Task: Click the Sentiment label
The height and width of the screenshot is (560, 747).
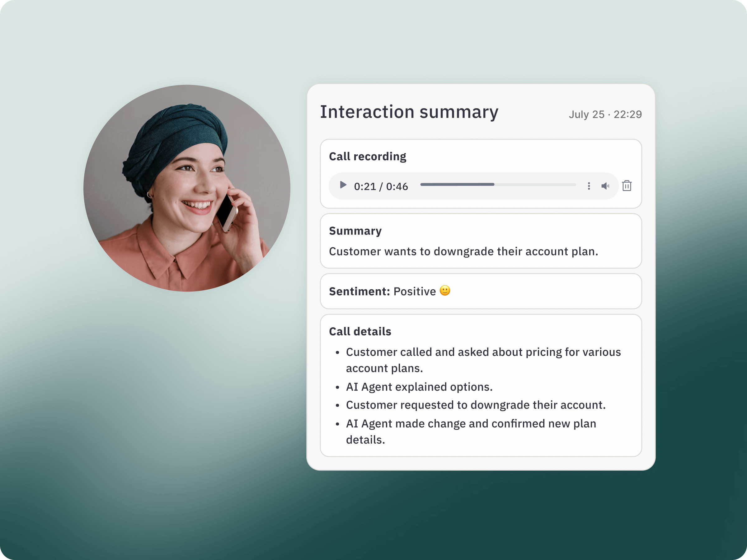Action: coord(359,291)
